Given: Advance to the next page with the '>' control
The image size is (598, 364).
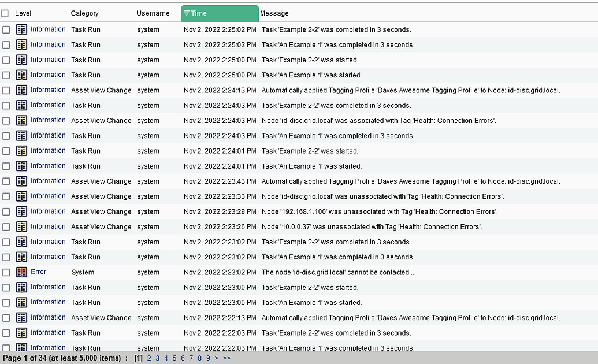Looking at the screenshot, I should (217, 358).
